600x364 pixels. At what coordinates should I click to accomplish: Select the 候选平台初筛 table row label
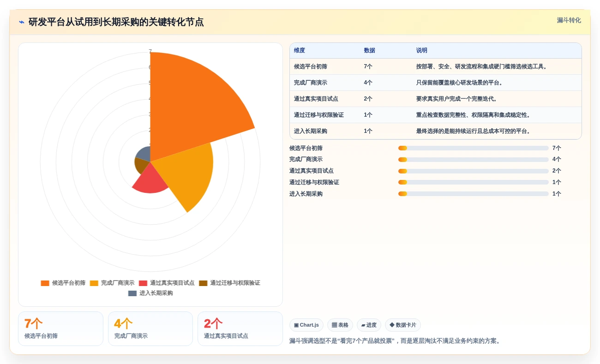point(311,67)
